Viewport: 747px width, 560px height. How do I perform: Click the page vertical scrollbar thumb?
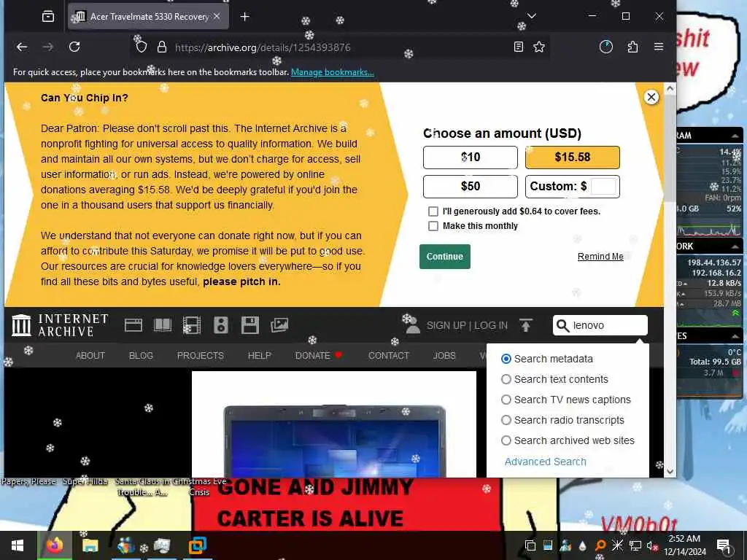click(670, 147)
